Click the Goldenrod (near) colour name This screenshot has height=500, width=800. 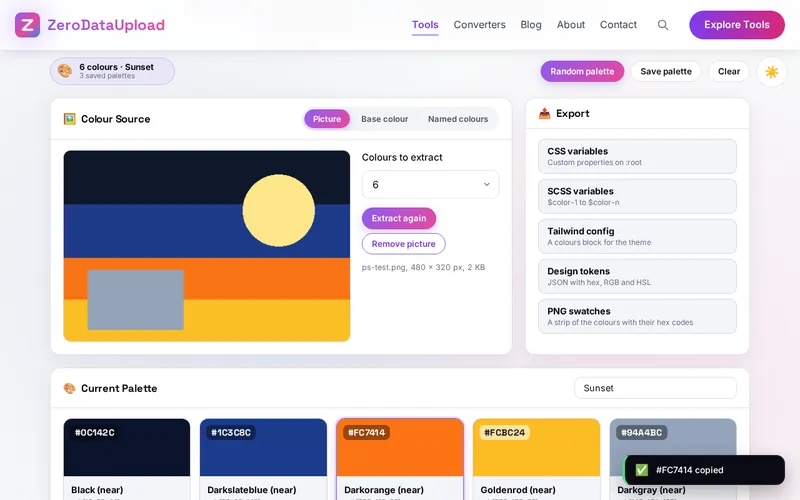click(x=518, y=490)
